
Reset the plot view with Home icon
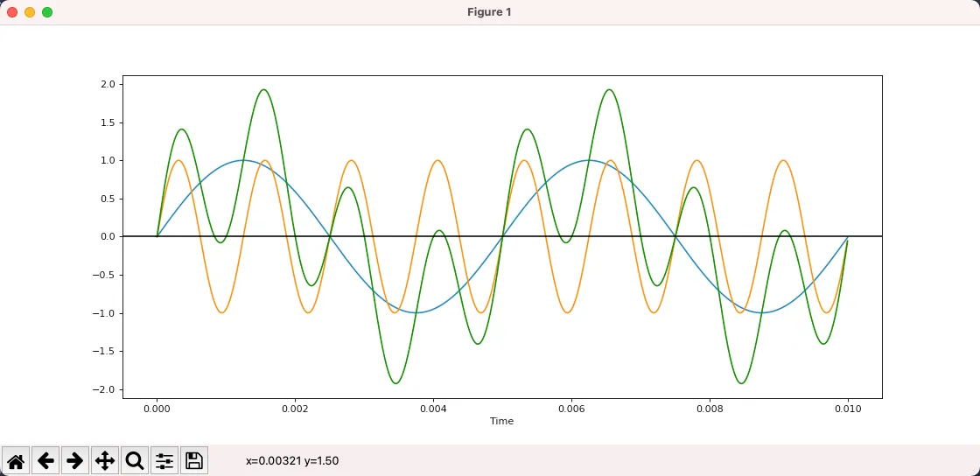tap(16, 460)
